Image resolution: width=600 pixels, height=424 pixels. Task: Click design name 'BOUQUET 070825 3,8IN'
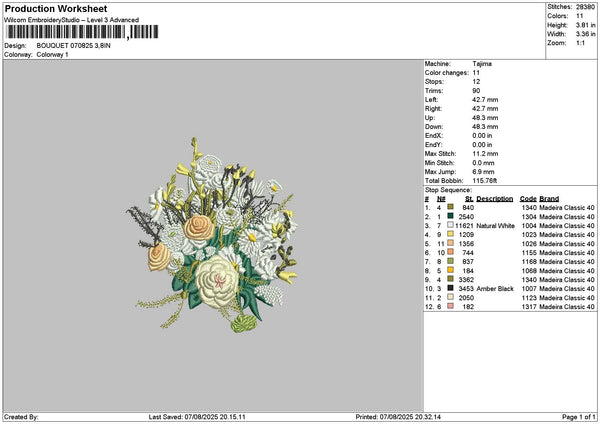(x=73, y=46)
